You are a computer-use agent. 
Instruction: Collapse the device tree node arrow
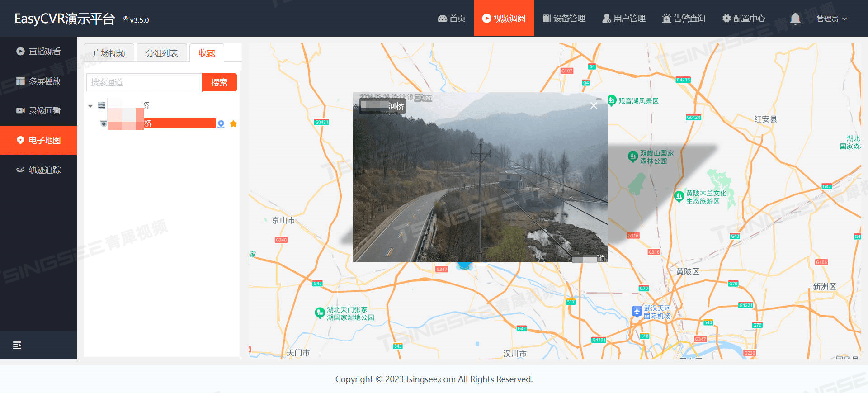coord(90,106)
